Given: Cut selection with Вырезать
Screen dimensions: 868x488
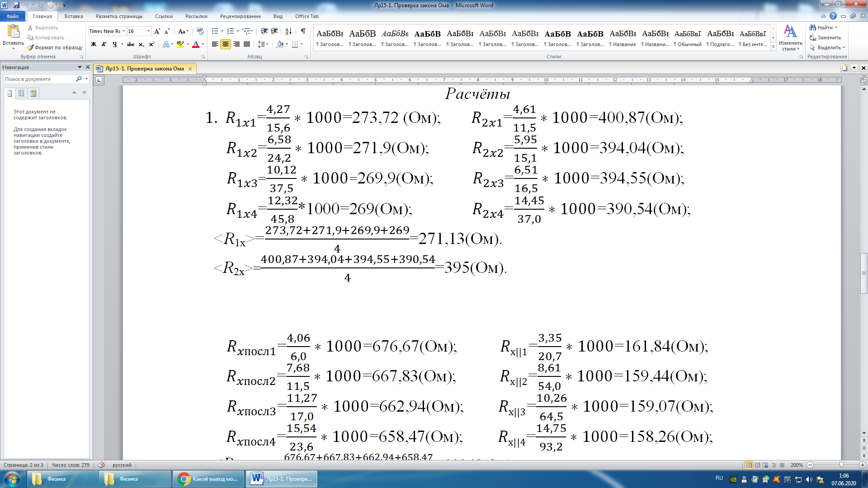Looking at the screenshot, I should click(43, 28).
